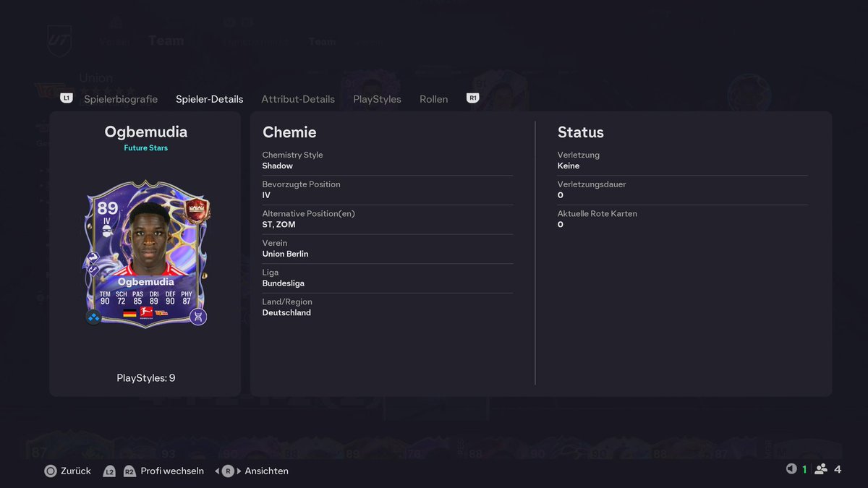Click the alternative positions ST, ZOM value
The width and height of the screenshot is (868, 488).
[278, 225]
